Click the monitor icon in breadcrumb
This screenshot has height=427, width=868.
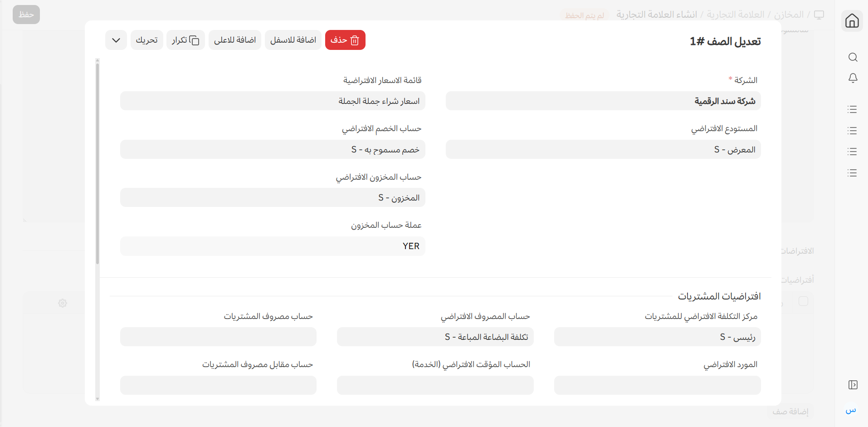(819, 15)
